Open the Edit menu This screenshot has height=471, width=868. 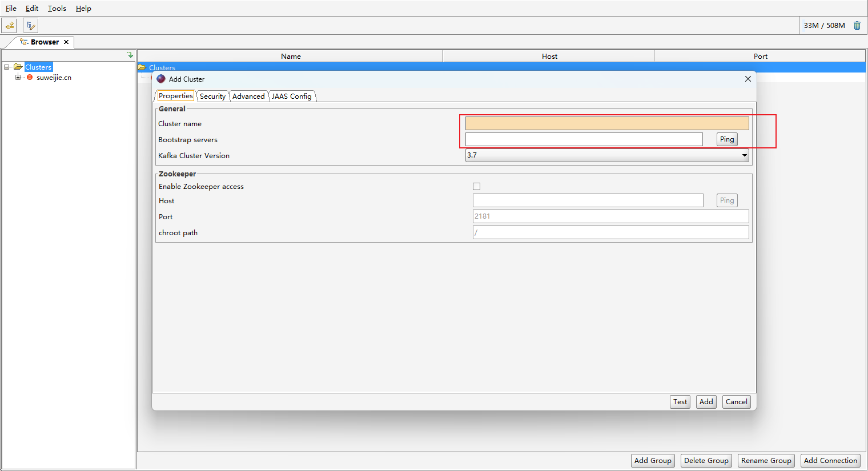click(31, 8)
